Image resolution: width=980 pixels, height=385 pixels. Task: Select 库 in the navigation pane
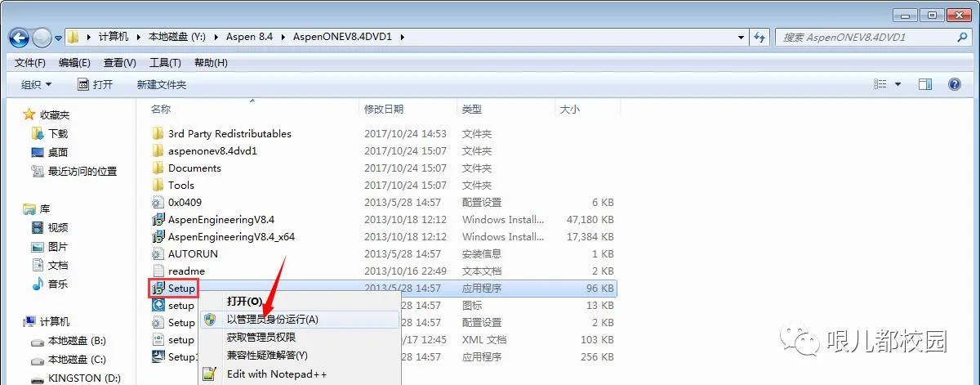(x=44, y=209)
